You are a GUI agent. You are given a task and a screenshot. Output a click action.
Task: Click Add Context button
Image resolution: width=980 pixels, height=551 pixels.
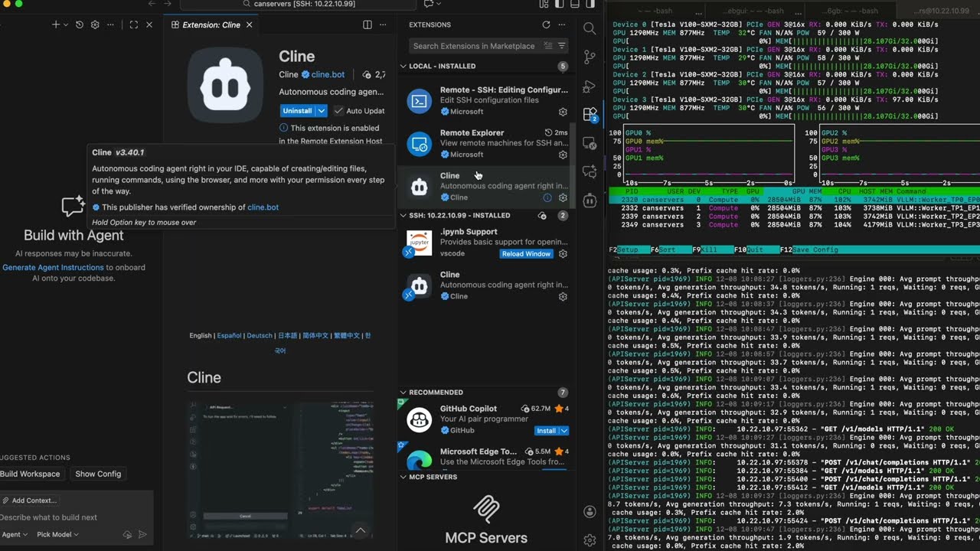pos(29,500)
